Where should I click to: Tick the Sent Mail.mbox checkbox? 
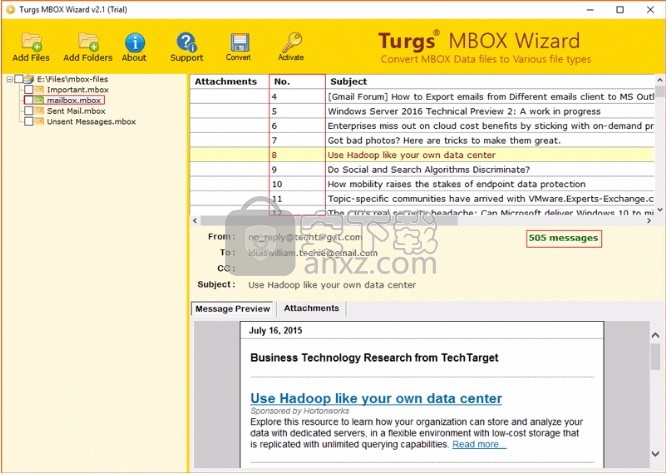pos(29,111)
